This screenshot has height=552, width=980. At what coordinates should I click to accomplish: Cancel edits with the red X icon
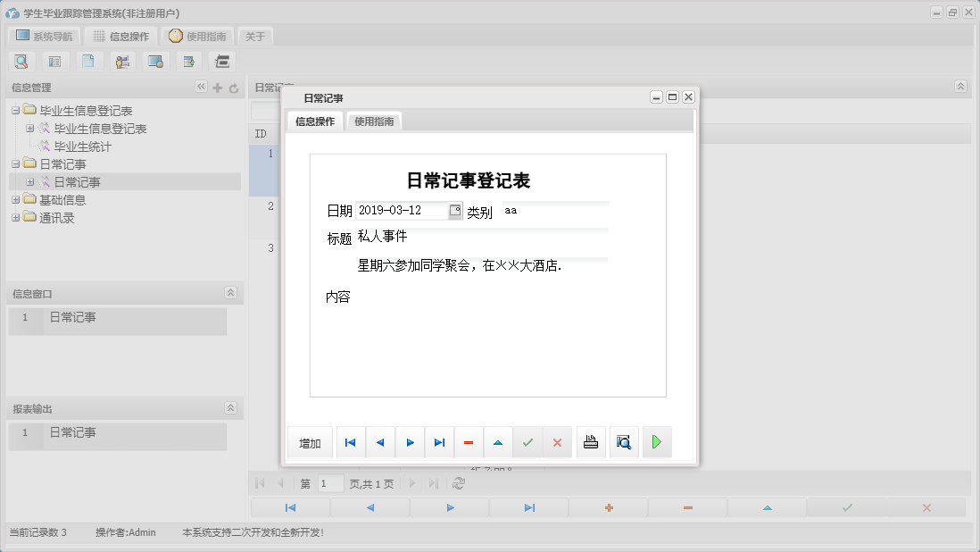[557, 441]
